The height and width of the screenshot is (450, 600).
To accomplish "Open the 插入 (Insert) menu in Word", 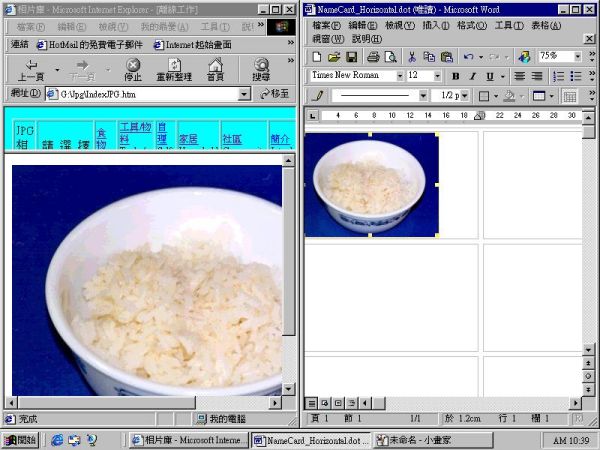I will tap(435, 25).
